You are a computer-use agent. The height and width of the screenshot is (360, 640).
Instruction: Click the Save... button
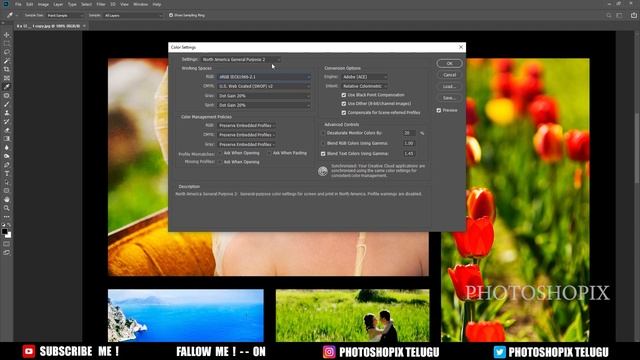[x=449, y=98]
